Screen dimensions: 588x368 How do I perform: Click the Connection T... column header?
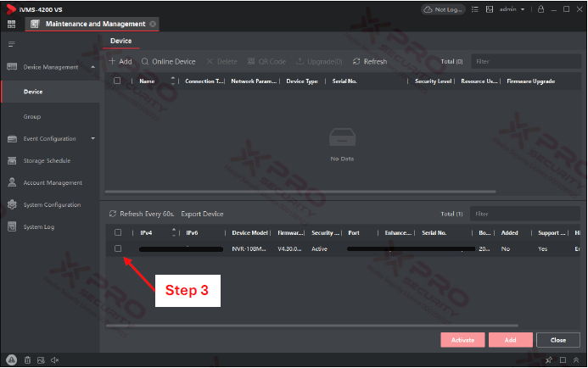tap(204, 81)
